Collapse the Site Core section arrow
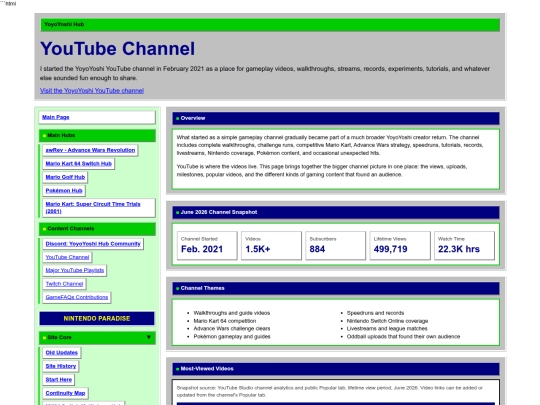The width and height of the screenshot is (540, 405). pyautogui.click(x=148, y=337)
